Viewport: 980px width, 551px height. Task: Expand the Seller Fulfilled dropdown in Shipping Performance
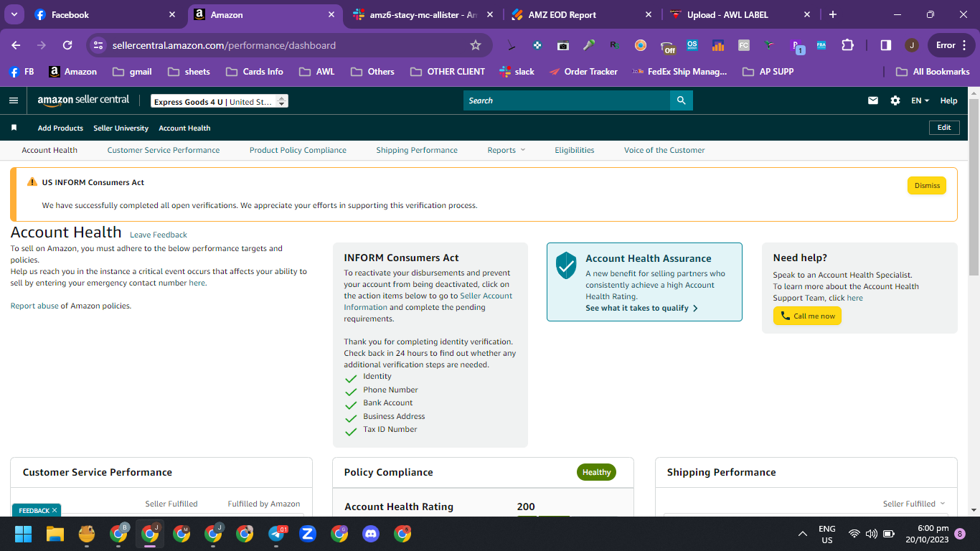(914, 504)
